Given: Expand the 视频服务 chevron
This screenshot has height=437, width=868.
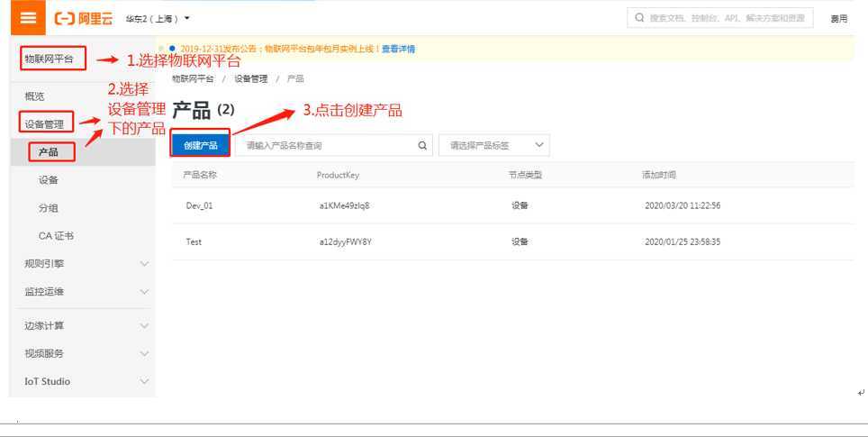Looking at the screenshot, I should tap(144, 353).
